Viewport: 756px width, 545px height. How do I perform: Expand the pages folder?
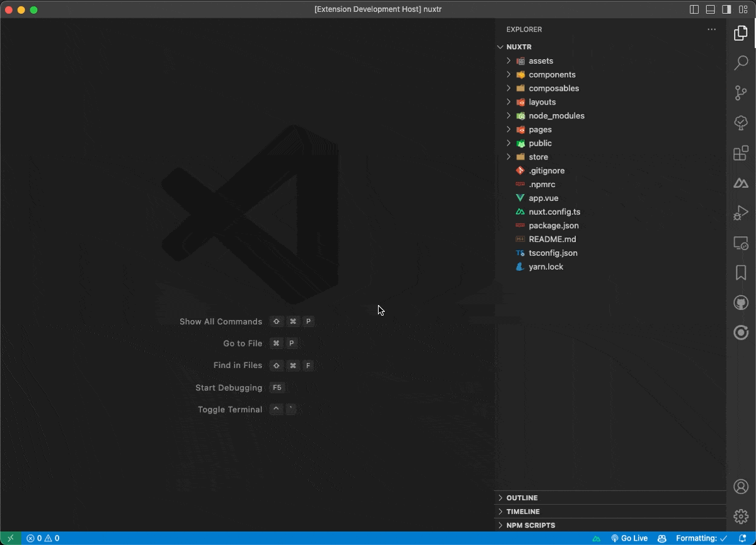(x=610, y=130)
